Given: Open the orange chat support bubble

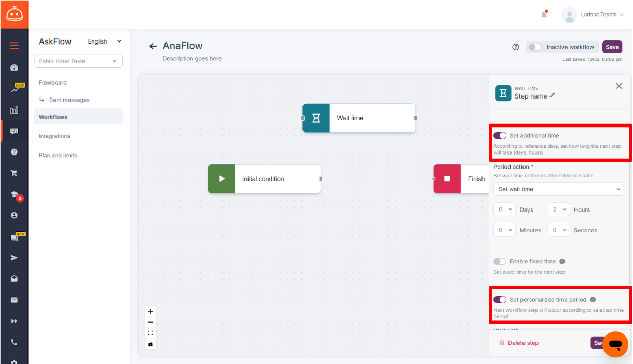Looking at the screenshot, I should click(615, 344).
